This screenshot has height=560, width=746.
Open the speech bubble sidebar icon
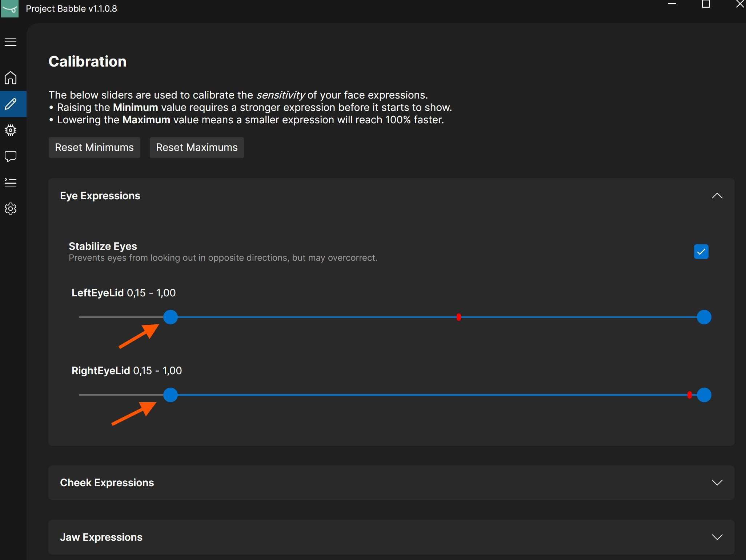[x=11, y=156]
